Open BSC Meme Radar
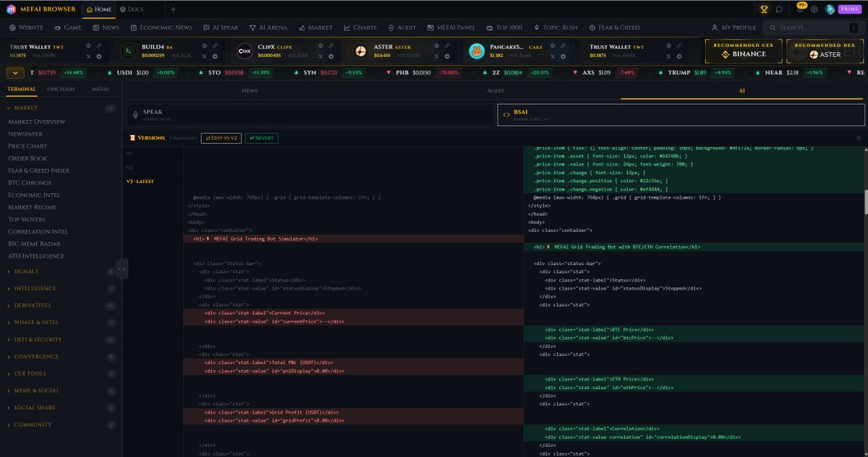 point(34,244)
